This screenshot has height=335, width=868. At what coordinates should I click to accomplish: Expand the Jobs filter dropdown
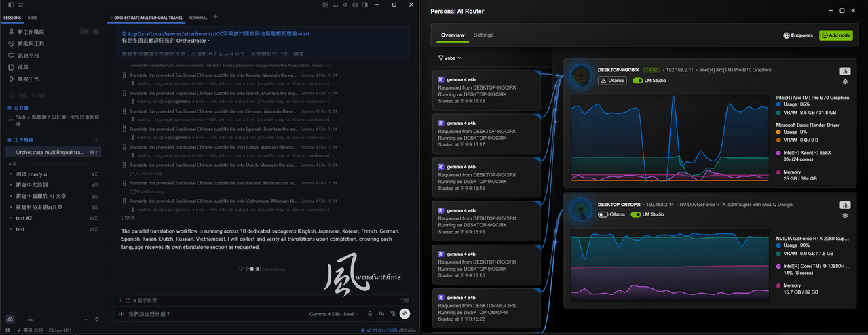(x=450, y=58)
